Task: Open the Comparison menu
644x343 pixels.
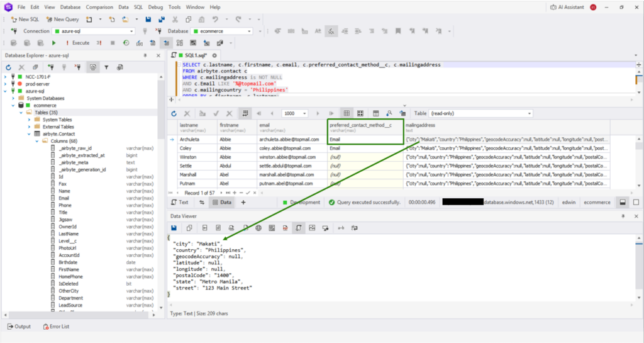Action: click(99, 7)
